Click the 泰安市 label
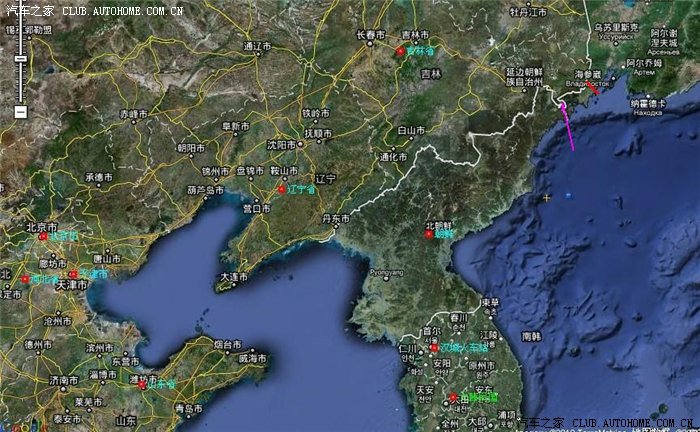The image size is (700, 432). (x=67, y=419)
